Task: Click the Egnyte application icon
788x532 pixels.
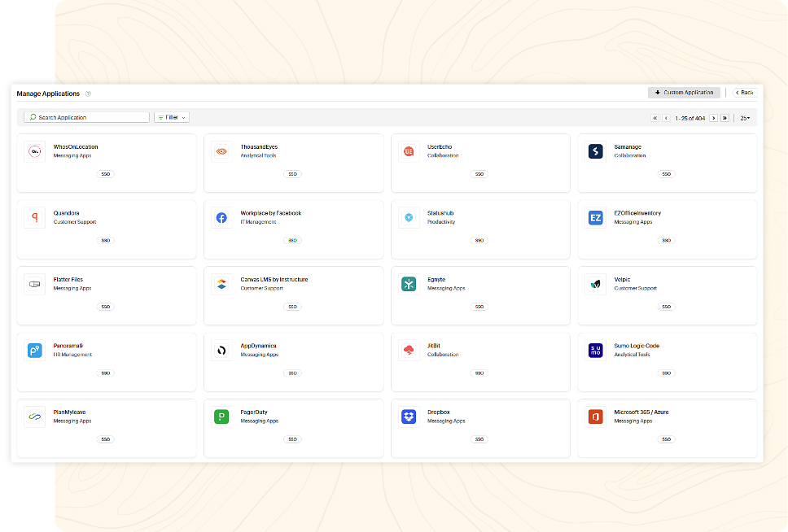Action: 408,283
